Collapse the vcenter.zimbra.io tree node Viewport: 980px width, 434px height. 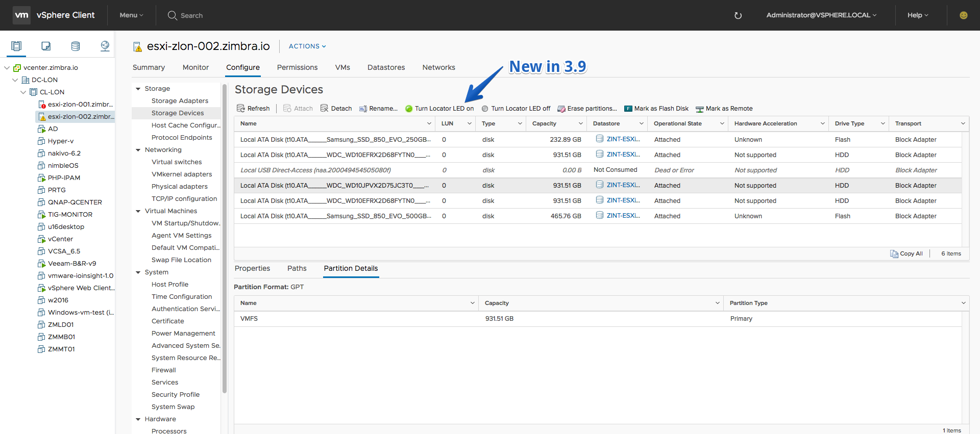7,67
